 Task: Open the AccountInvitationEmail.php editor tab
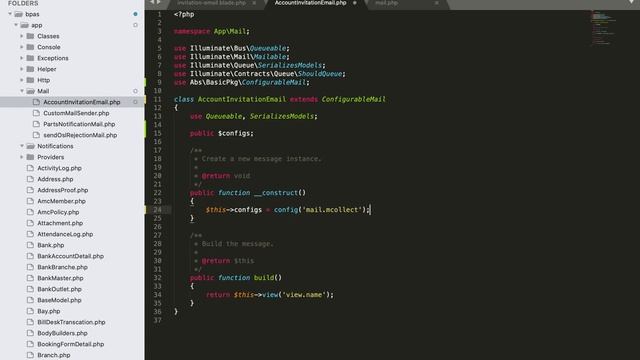tap(310, 3)
